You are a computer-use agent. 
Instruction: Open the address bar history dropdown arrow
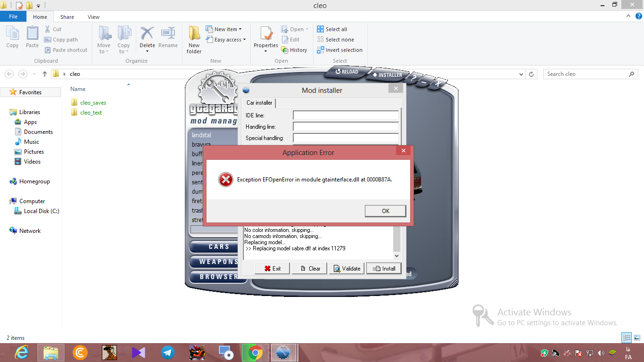pyautogui.click(x=521, y=74)
